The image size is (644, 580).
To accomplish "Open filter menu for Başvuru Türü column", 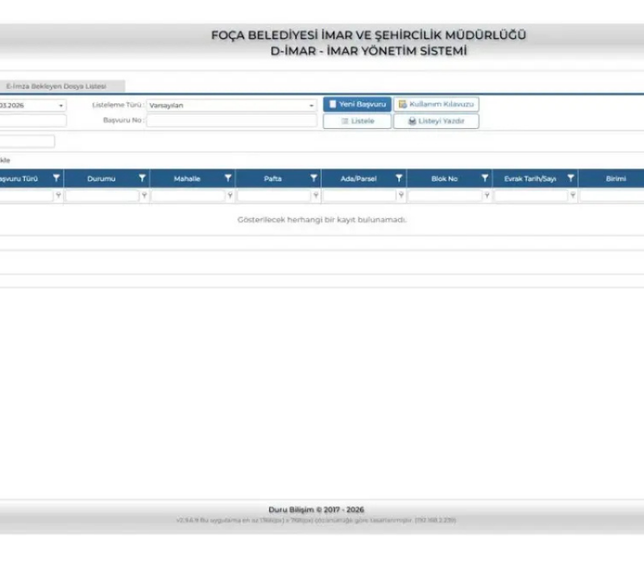I will pyautogui.click(x=56, y=178).
